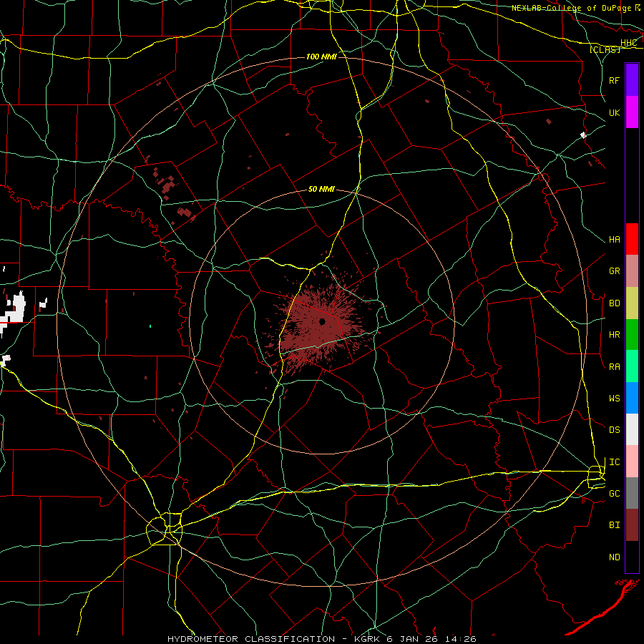Click the small green echo pixel west of radar
The width and height of the screenshot is (644, 644).
(x=150, y=326)
